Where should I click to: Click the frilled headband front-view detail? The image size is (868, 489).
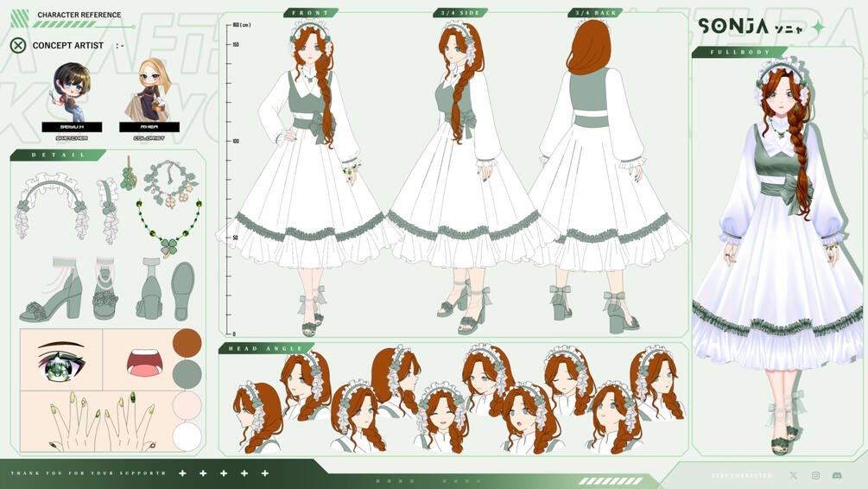[52, 206]
